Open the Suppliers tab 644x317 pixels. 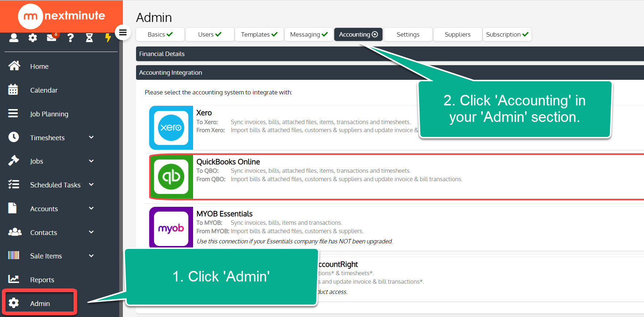pos(457,34)
